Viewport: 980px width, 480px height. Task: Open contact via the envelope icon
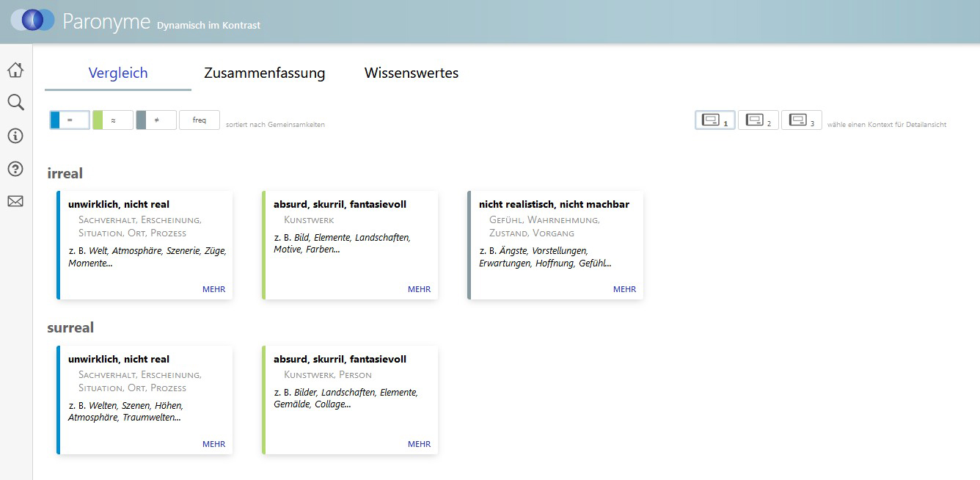tap(15, 201)
